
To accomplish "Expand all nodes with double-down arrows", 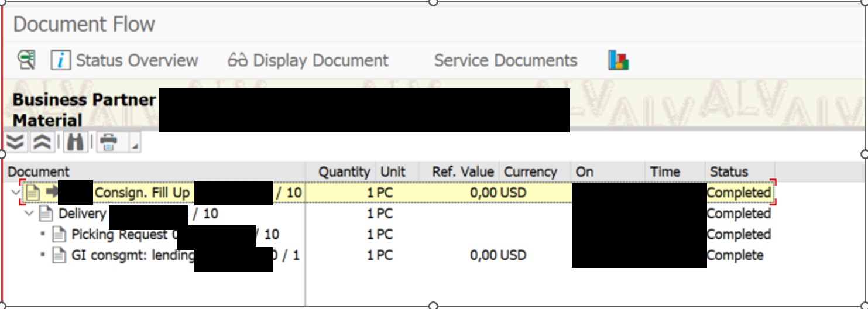I will 15,142.
